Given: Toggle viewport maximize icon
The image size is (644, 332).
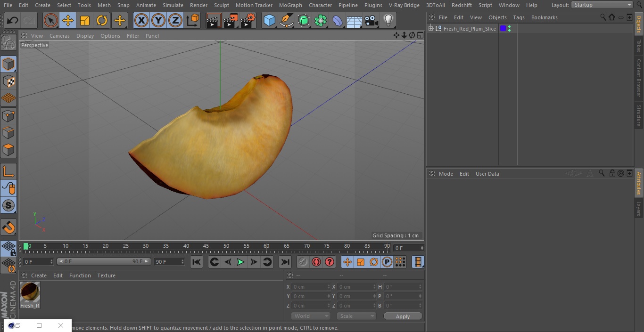Looking at the screenshot, I should click(x=420, y=35).
